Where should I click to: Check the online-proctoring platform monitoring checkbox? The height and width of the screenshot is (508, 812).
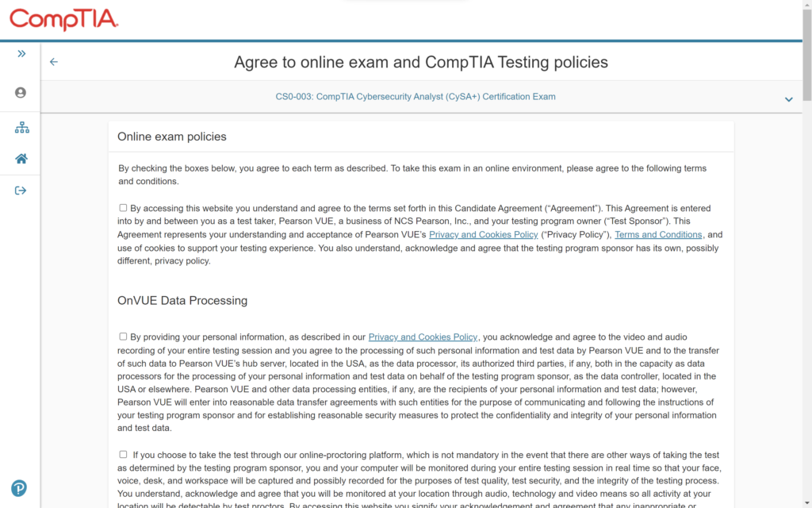coord(123,455)
